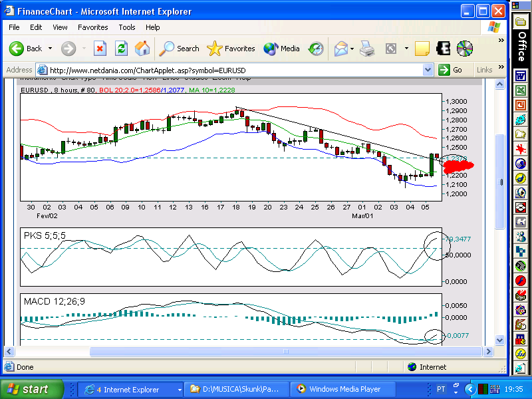This screenshot has height=399, width=532.
Task: Launch Word from the Office shortcut bar
Action: [521, 76]
